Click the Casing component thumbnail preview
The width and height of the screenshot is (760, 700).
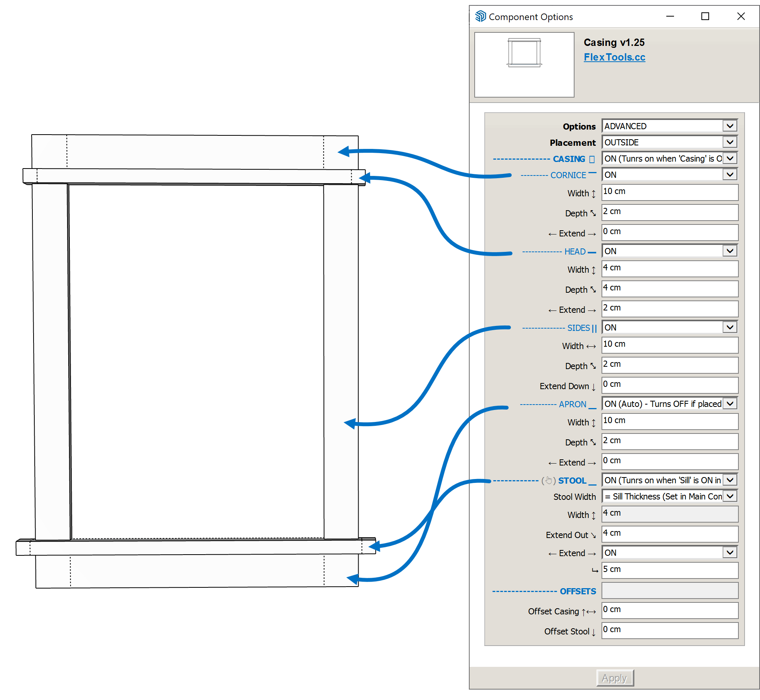[524, 64]
